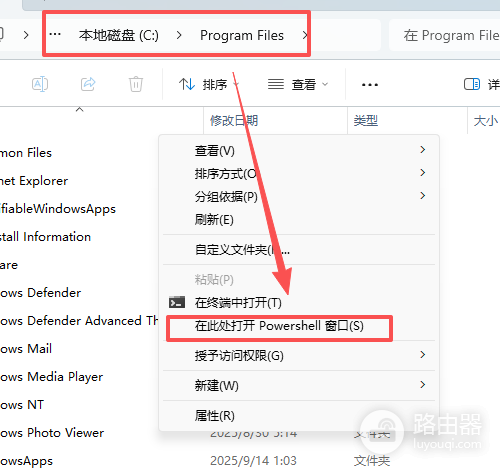Open 查看(V) context menu submenu
The width and height of the screenshot is (500, 472).
(299, 151)
